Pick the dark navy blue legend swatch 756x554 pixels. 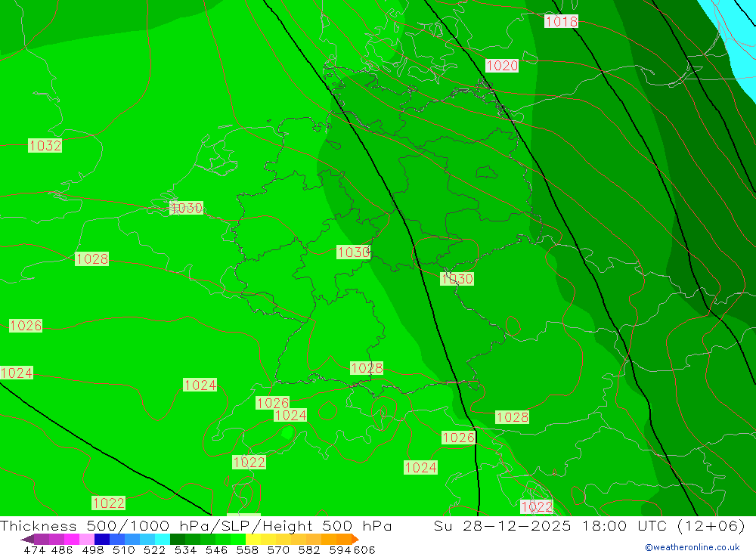coord(102,539)
